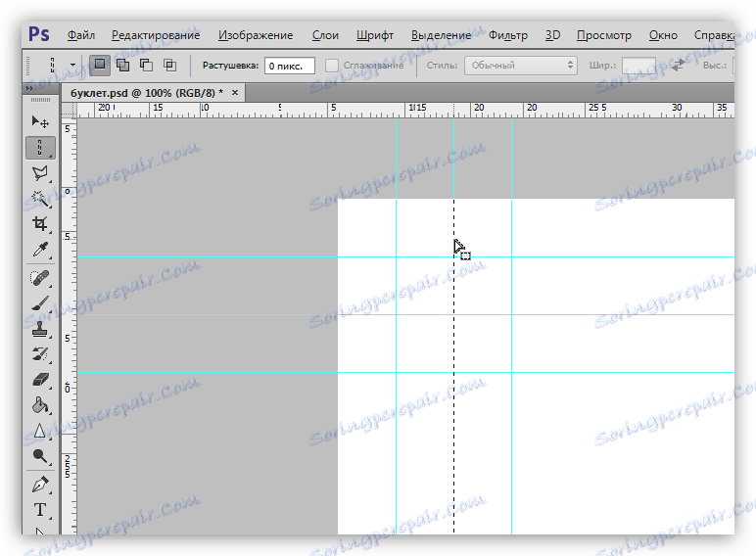Select the Dodge tool
Viewport: 756px width, 556px height.
coord(40,456)
